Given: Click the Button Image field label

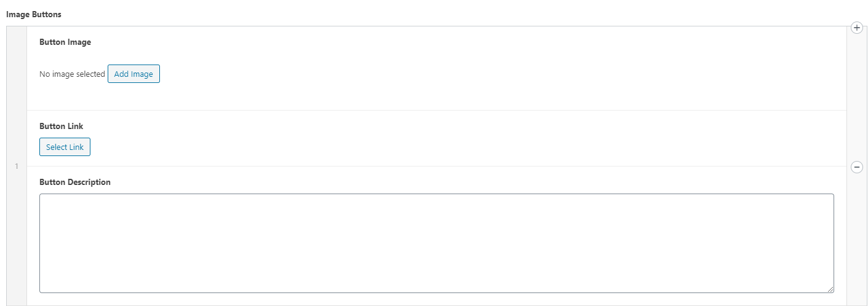Looking at the screenshot, I should pos(65,42).
